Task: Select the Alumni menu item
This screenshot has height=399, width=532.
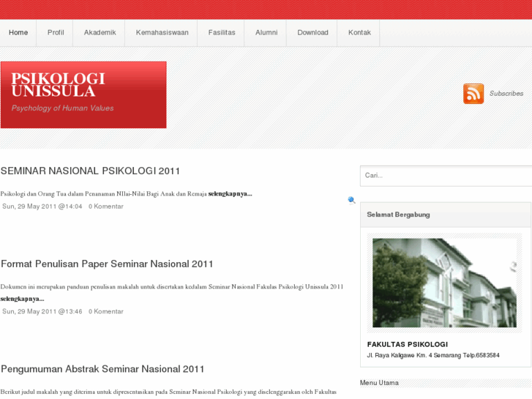Action: pyautogui.click(x=266, y=33)
